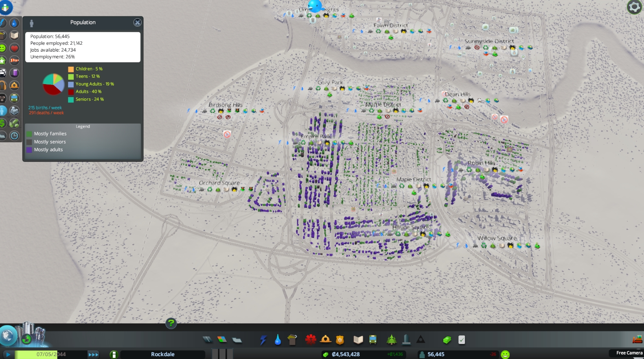The height and width of the screenshot is (359, 644).
Task: Open the City Policies panel
Action: click(x=462, y=339)
